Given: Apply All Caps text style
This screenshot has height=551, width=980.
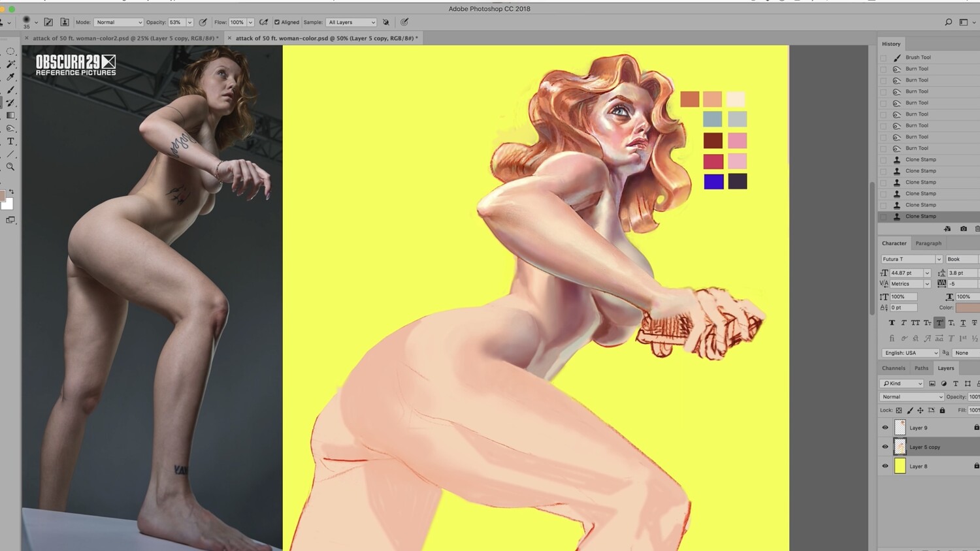Looking at the screenshot, I should click(915, 323).
